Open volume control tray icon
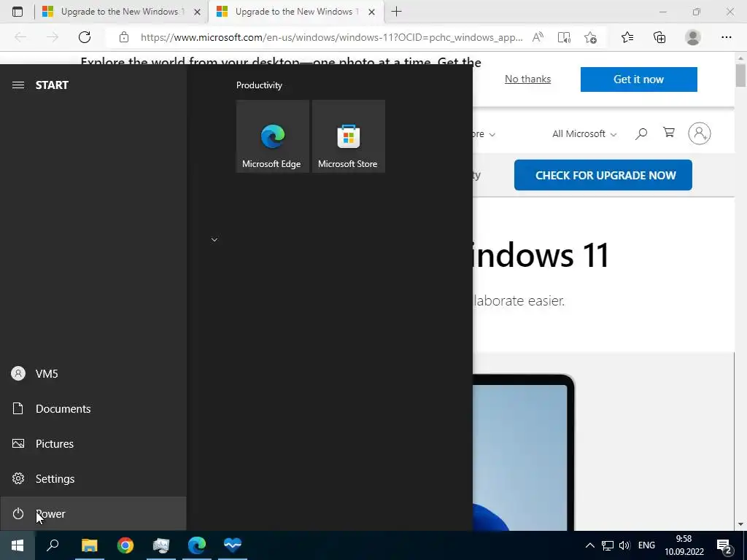 pos(624,545)
